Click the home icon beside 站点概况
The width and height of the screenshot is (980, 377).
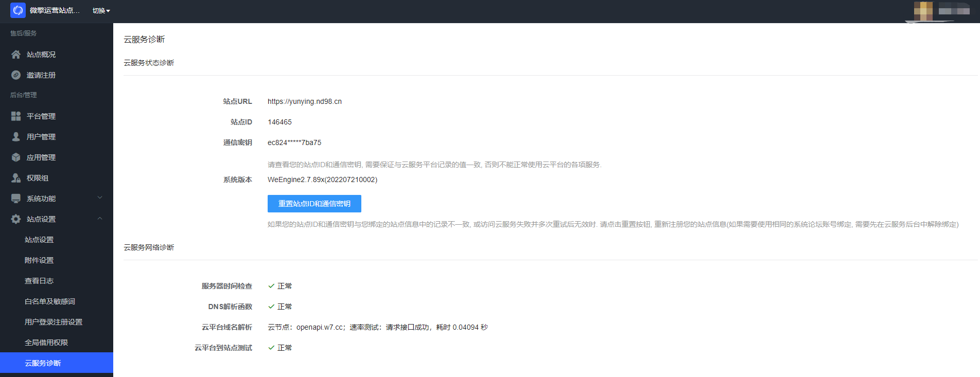(16, 55)
